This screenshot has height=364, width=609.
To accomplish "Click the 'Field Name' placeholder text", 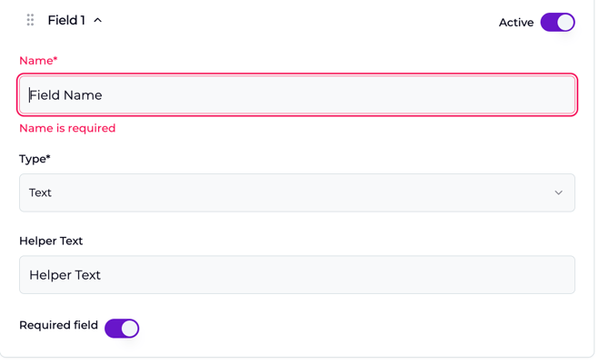I will [65, 95].
